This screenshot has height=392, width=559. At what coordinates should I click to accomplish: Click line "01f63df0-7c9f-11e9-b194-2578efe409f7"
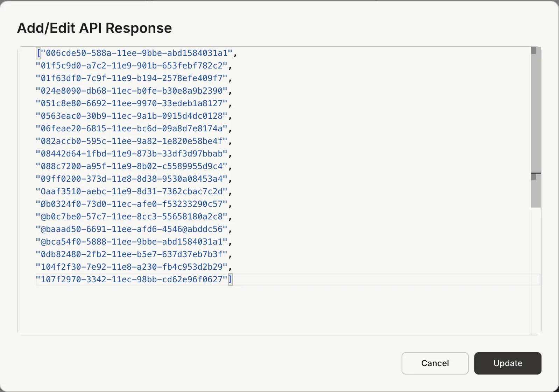[134, 78]
